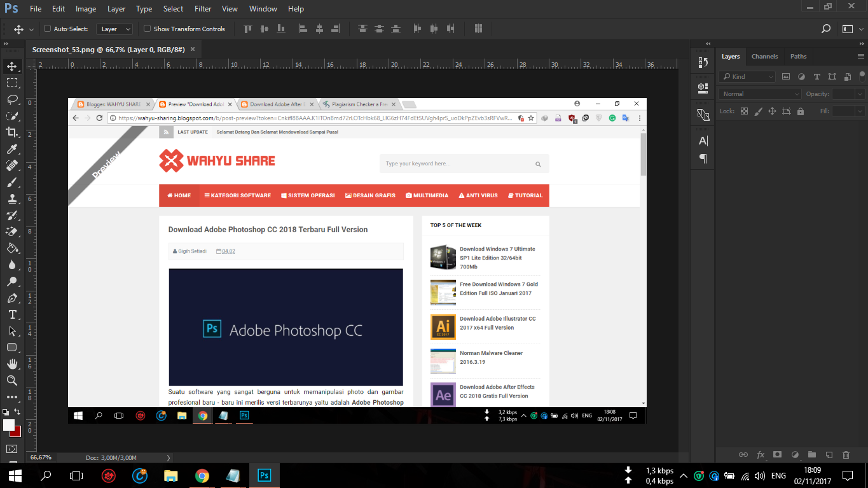Open the Paragraph panel icon
Viewport: 868px width, 488px height.
point(703,158)
